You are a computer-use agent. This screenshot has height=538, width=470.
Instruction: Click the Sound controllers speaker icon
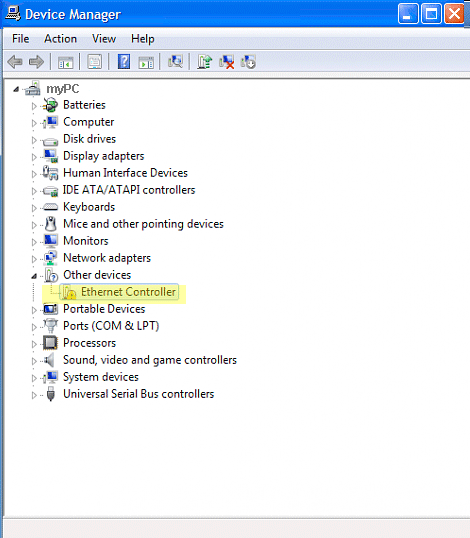[x=50, y=360]
